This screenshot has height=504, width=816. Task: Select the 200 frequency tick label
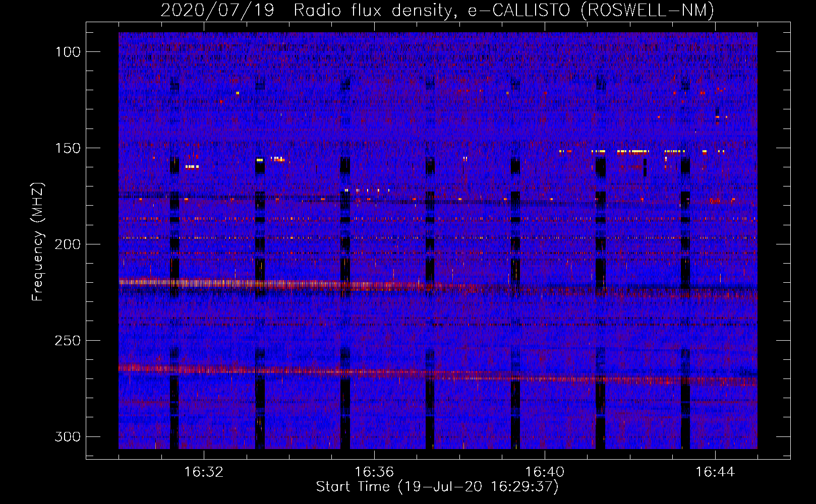click(68, 244)
